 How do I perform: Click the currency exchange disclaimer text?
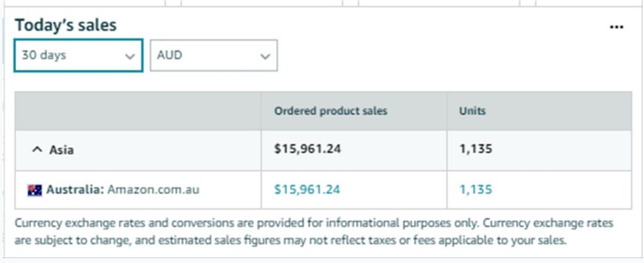click(314, 232)
